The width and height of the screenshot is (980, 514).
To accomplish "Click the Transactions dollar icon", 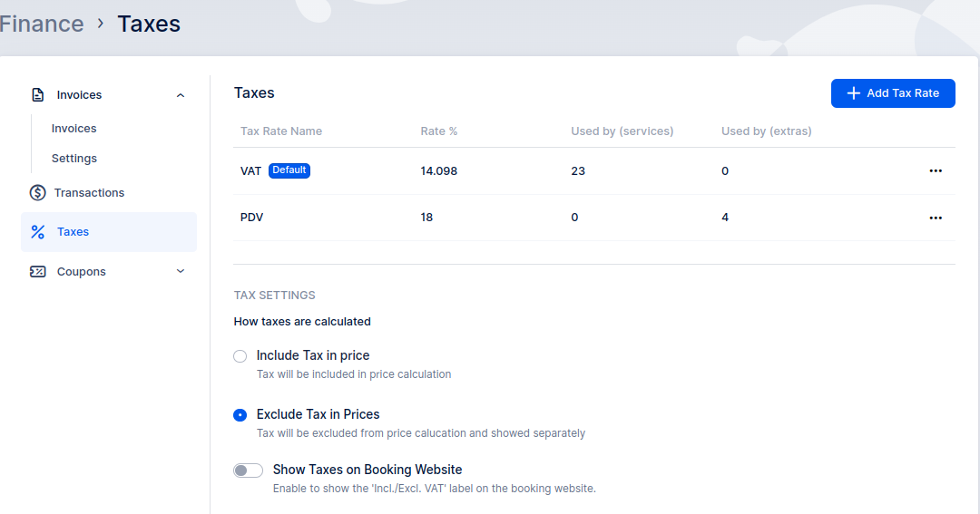I will [x=37, y=192].
